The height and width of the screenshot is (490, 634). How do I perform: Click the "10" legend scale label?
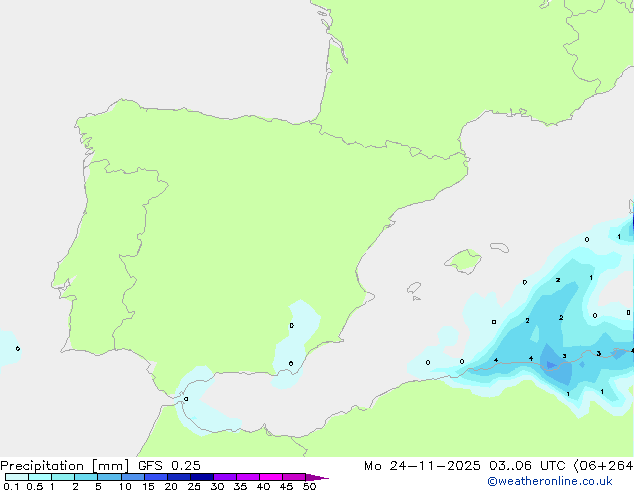pos(125,486)
